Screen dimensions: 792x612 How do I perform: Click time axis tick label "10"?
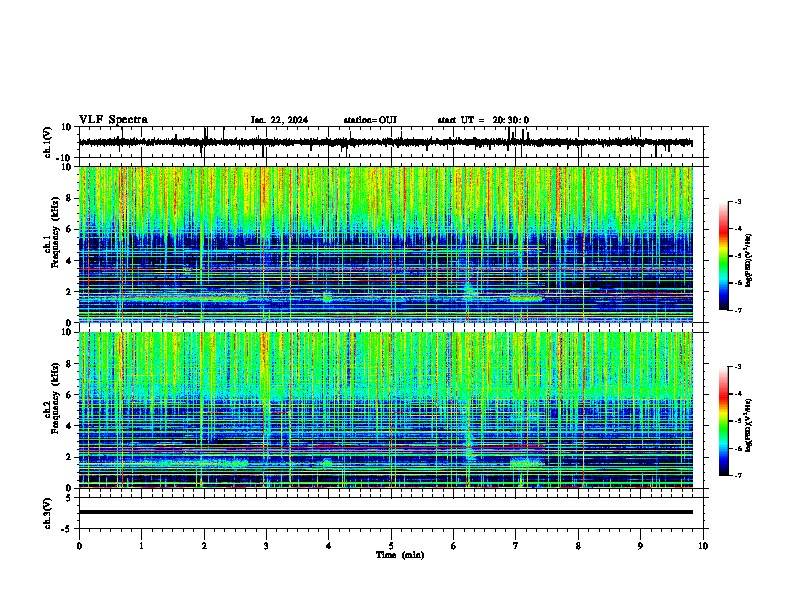pos(703,546)
